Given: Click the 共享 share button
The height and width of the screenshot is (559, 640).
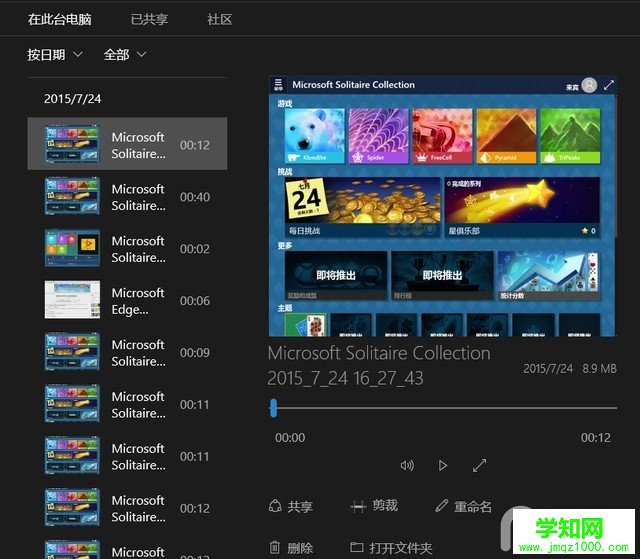Looking at the screenshot, I should (x=291, y=506).
